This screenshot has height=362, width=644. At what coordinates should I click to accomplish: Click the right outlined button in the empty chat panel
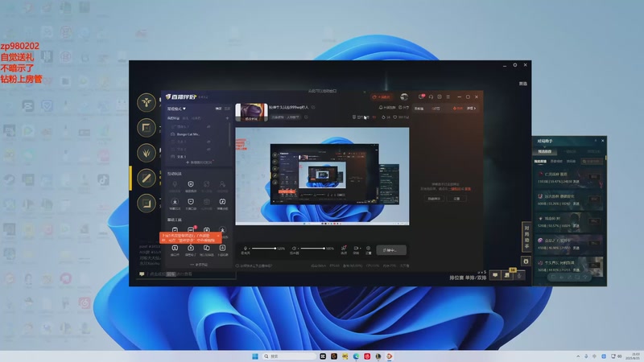pyautogui.click(x=456, y=199)
